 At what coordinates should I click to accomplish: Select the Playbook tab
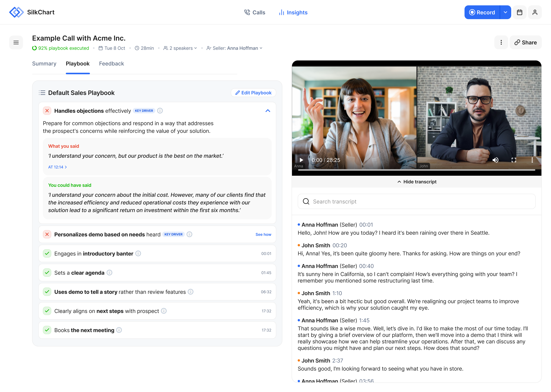point(78,64)
